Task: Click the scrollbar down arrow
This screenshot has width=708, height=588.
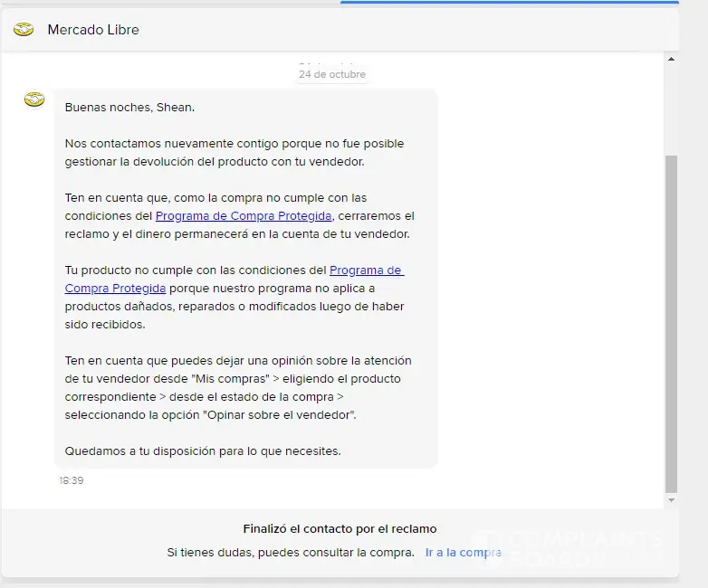Action: point(671,499)
